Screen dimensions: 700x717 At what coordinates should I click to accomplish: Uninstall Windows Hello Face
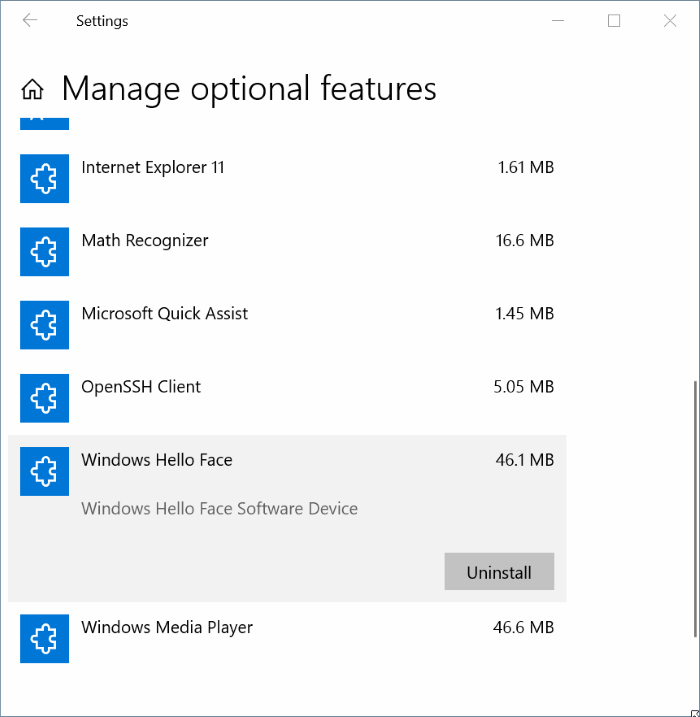(x=499, y=572)
